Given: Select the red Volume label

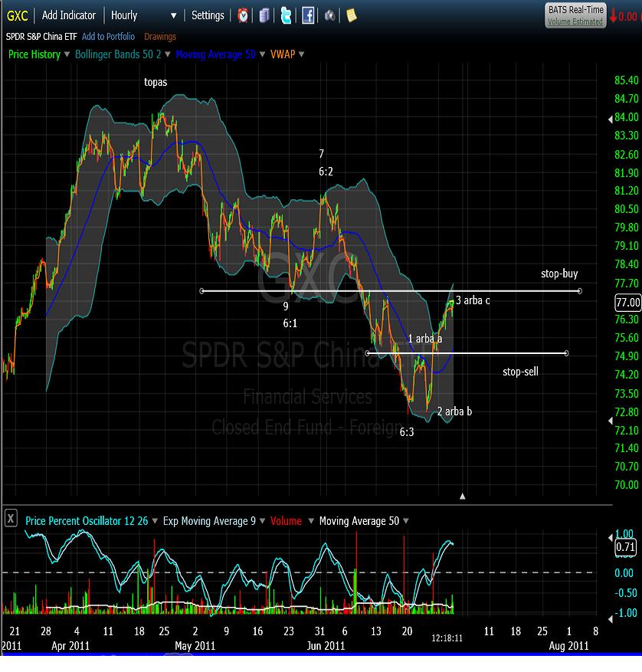Looking at the screenshot, I should pos(286,521).
